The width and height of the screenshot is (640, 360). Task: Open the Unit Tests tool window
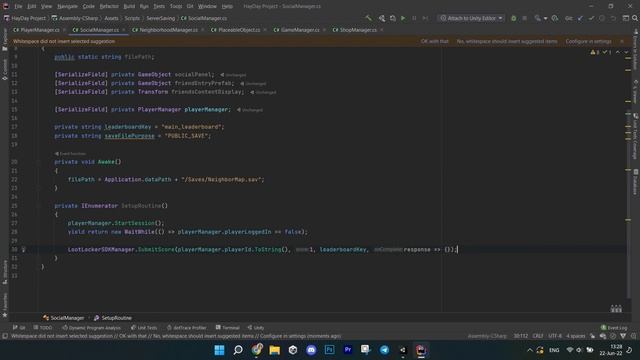[x=144, y=327]
